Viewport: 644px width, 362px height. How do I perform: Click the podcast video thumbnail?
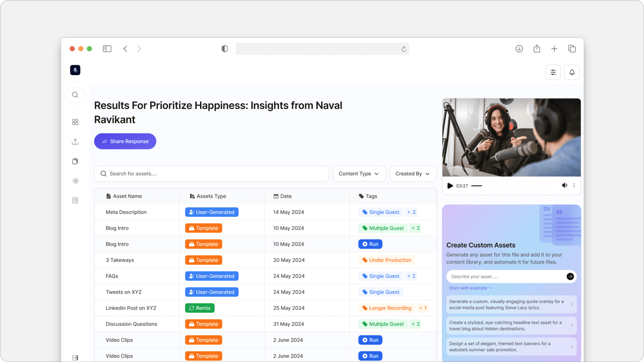[x=512, y=138]
